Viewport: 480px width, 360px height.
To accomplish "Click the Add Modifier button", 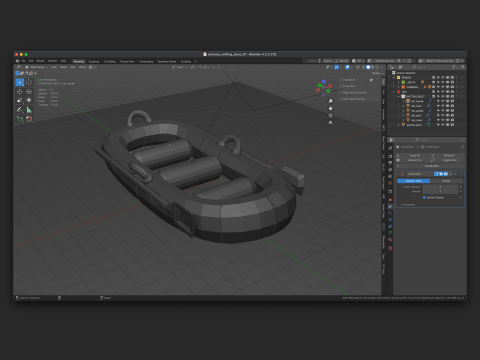I will click(x=430, y=166).
